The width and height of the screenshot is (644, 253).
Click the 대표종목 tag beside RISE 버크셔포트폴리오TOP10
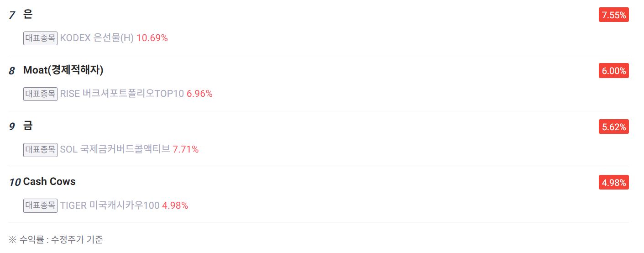click(40, 94)
